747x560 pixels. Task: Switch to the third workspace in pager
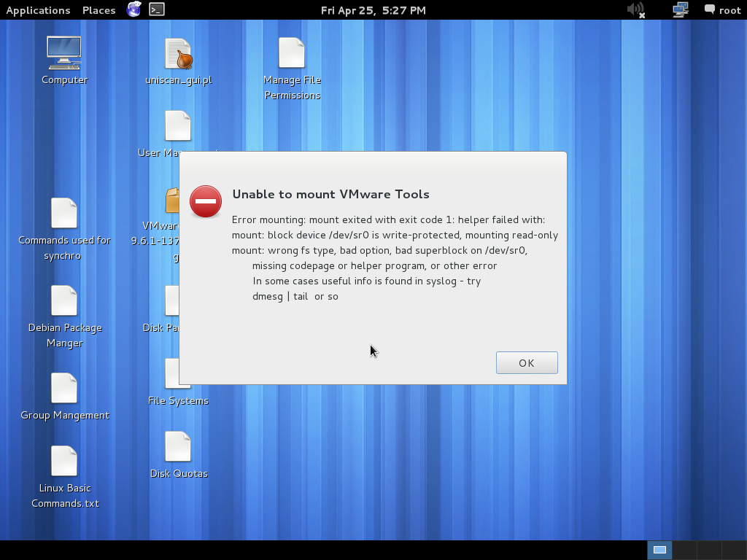point(709,550)
